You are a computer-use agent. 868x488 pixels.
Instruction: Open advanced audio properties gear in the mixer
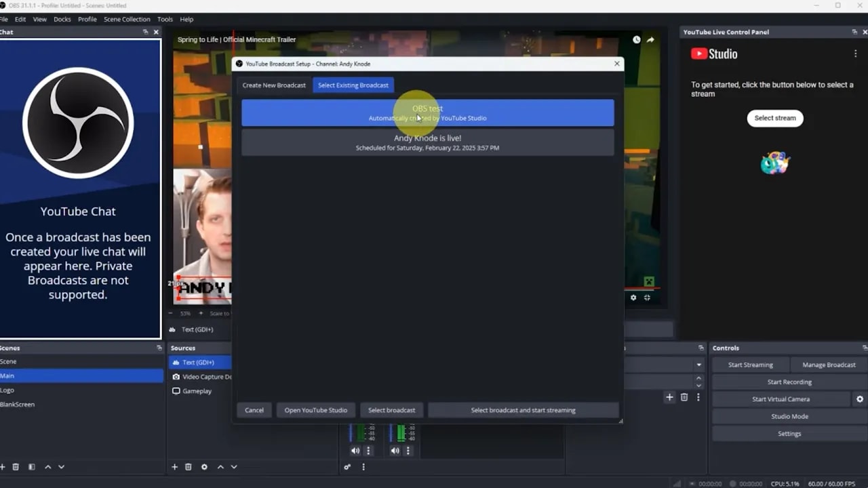[347, 466]
